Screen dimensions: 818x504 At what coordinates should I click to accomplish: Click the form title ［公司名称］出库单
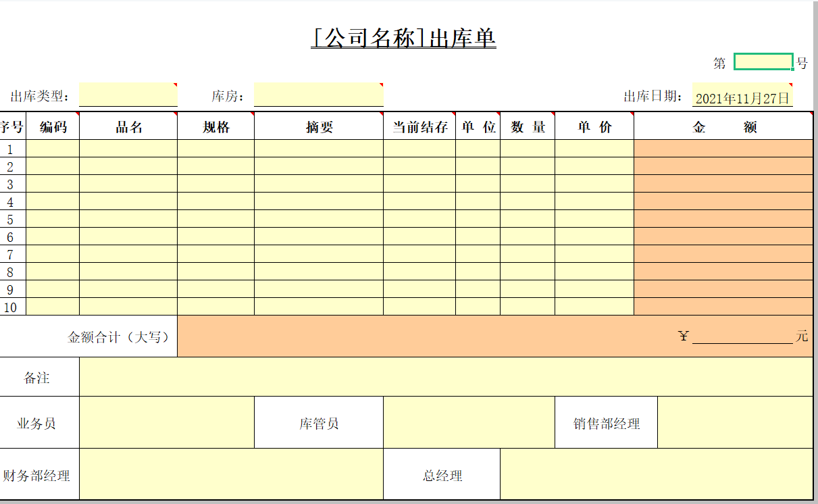click(x=405, y=39)
